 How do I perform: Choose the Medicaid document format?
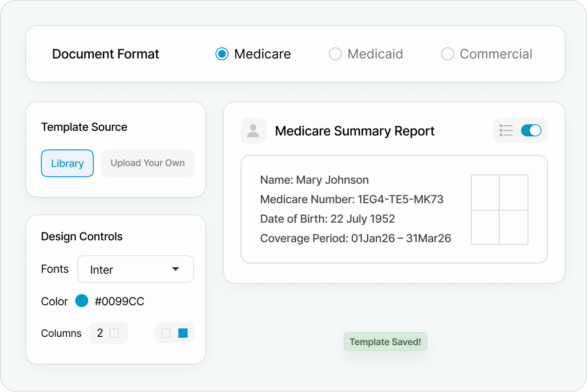coord(335,54)
